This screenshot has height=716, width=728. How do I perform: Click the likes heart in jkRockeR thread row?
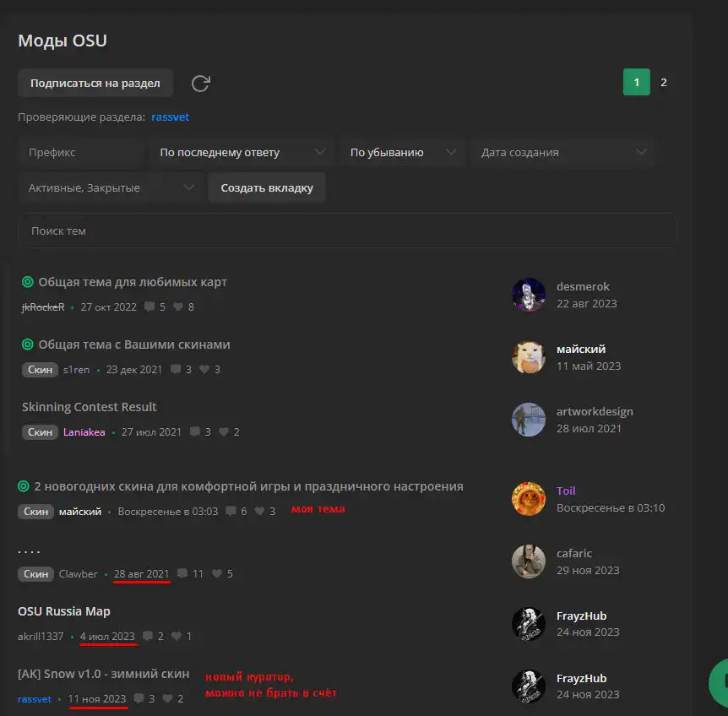(x=178, y=306)
